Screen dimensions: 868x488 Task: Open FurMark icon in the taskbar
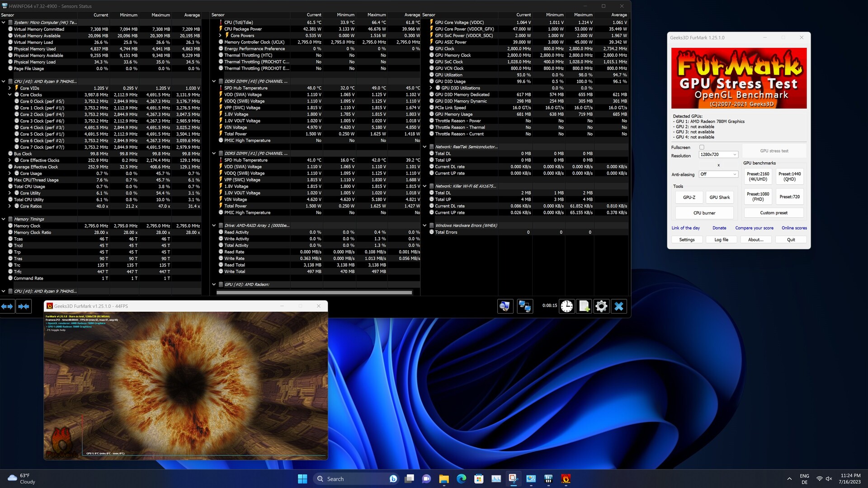(566, 479)
